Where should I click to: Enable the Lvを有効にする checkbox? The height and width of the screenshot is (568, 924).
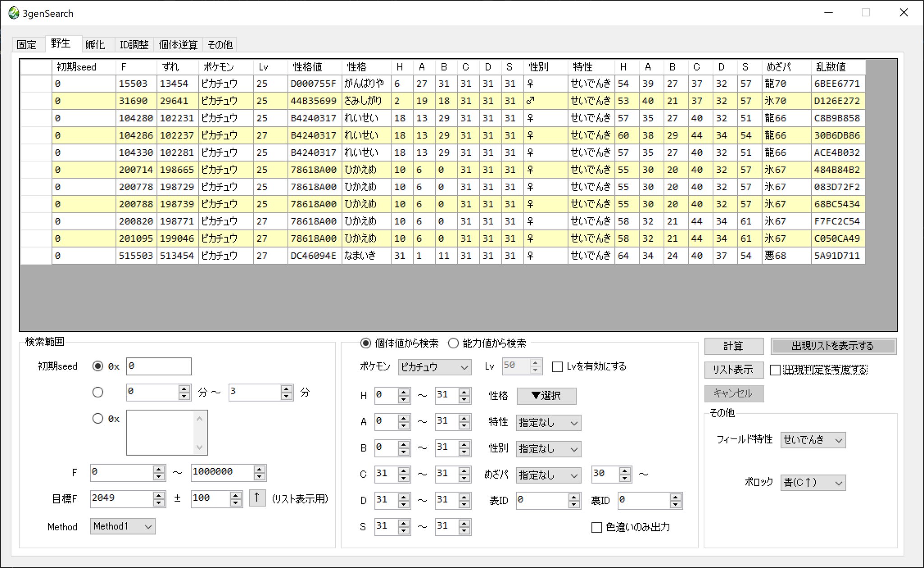point(557,367)
